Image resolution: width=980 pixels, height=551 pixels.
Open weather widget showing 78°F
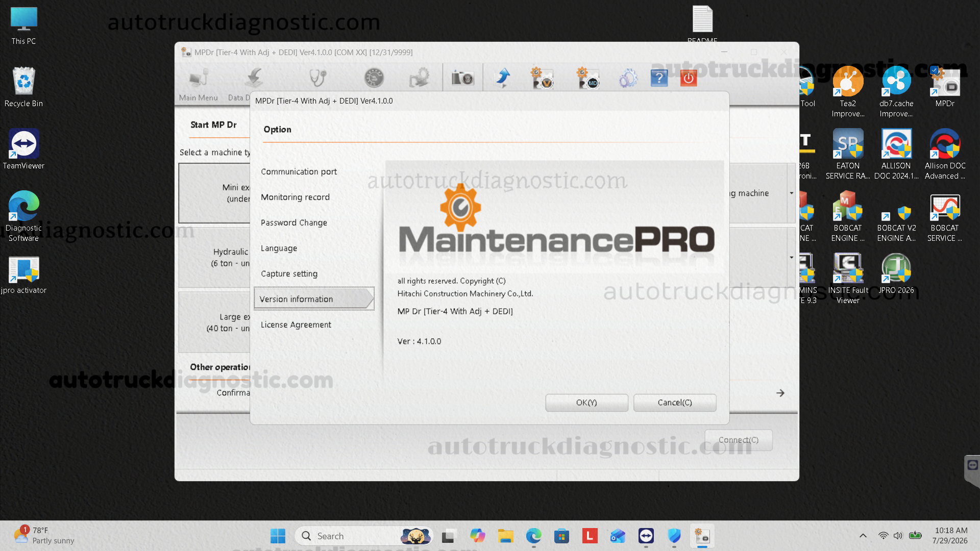click(45, 536)
